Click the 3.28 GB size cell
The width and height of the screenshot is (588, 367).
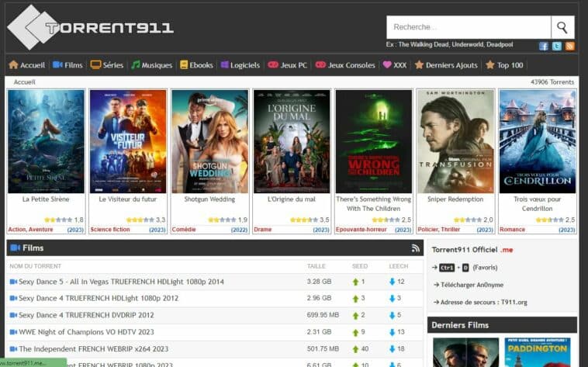coord(319,282)
